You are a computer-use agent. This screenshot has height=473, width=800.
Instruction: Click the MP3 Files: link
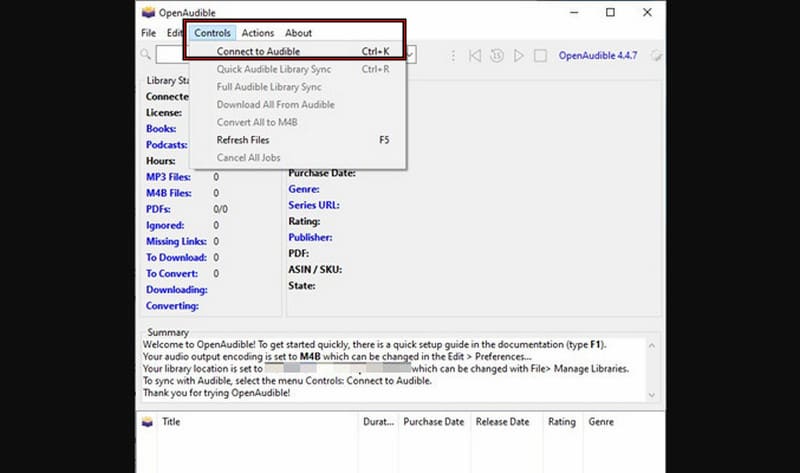coord(168,177)
